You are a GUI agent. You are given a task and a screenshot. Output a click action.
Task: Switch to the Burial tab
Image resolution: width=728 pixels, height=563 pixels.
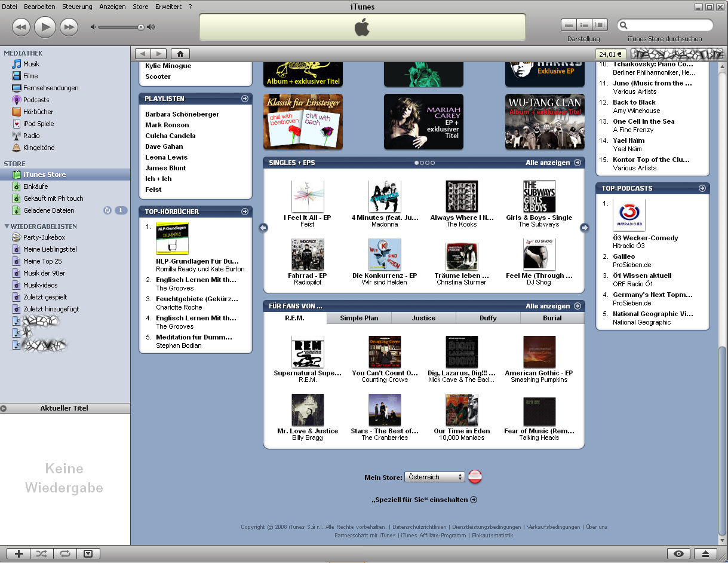[552, 318]
